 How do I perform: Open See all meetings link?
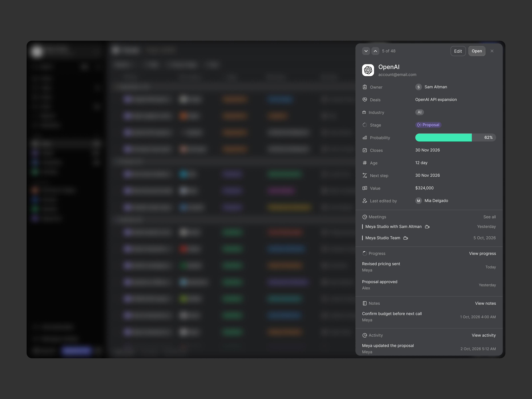point(489,217)
